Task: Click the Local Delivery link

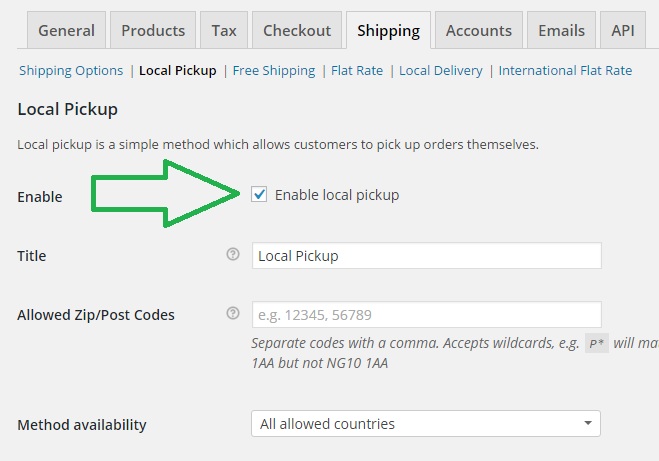Action: tap(441, 70)
